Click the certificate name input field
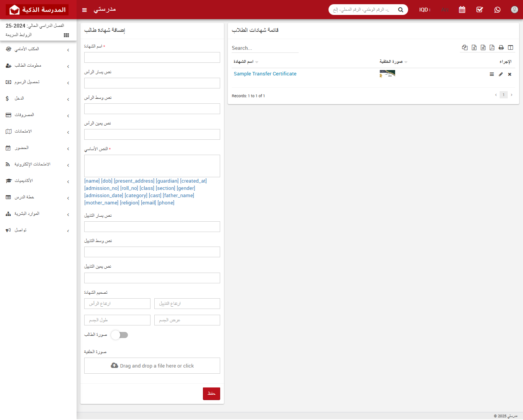Screen dimensions: 523x420 [x=152, y=57]
